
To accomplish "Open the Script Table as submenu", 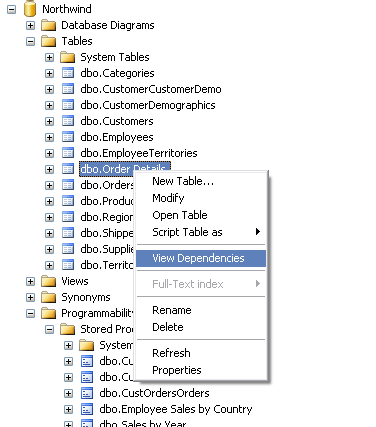I will click(201, 232).
